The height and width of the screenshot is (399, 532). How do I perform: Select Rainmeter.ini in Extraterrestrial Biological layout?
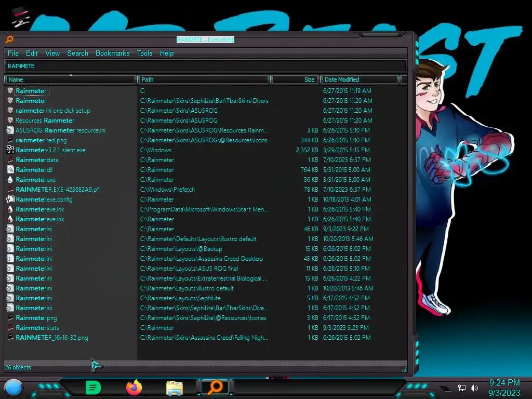click(34, 278)
